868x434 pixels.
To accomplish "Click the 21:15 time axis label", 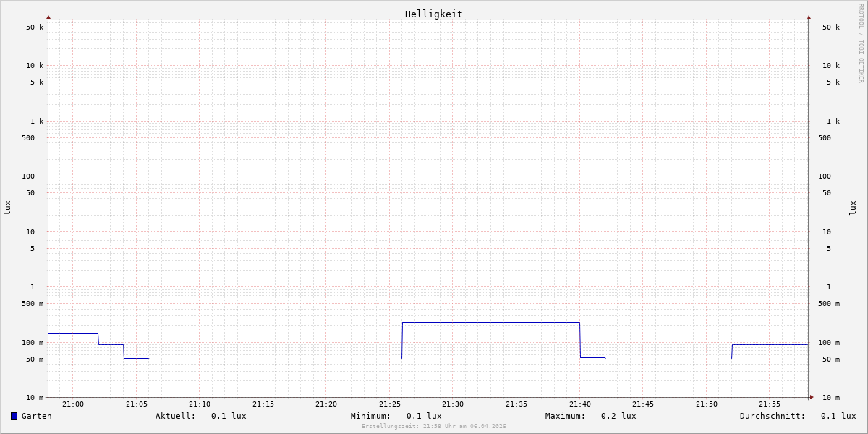I will point(263,404).
